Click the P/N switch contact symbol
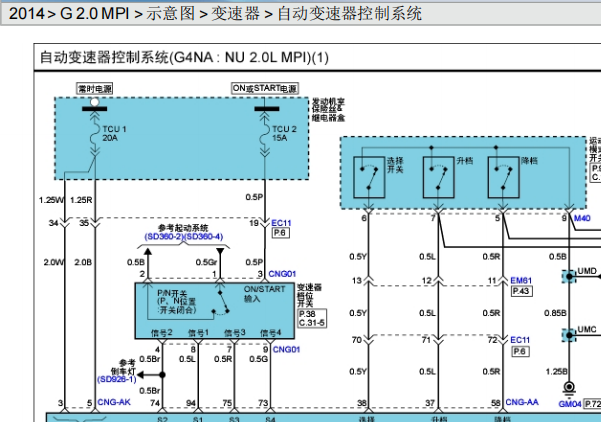601x422 pixels. [222, 303]
